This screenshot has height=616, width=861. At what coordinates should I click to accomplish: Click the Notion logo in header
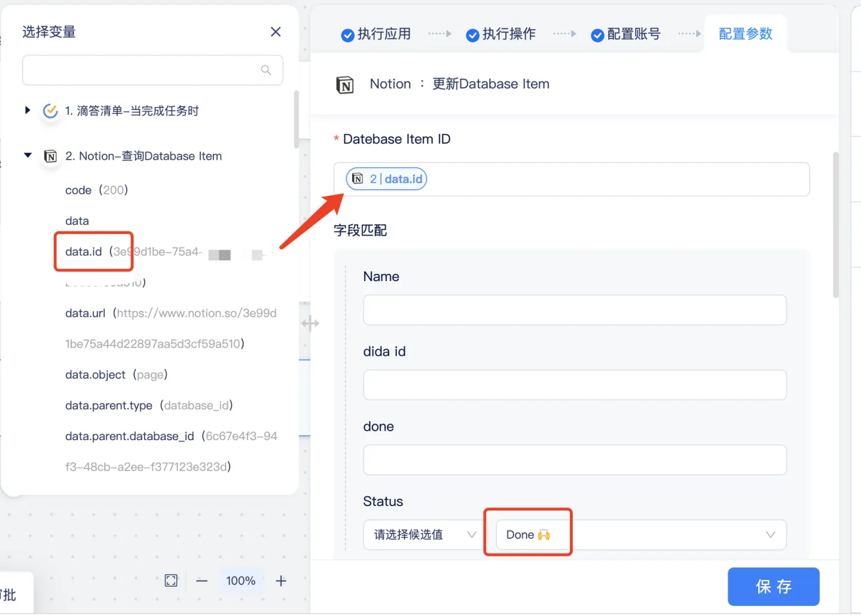[x=345, y=85]
